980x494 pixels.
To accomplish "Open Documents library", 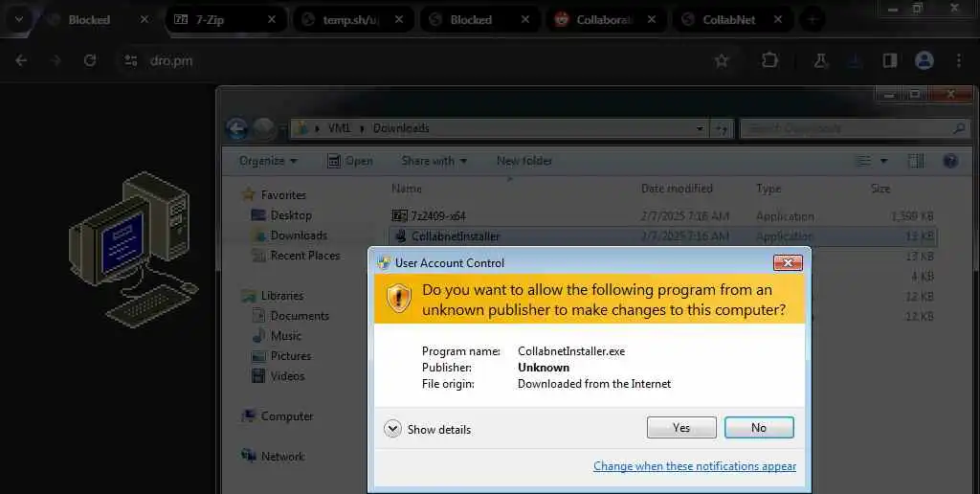I will click(291, 316).
